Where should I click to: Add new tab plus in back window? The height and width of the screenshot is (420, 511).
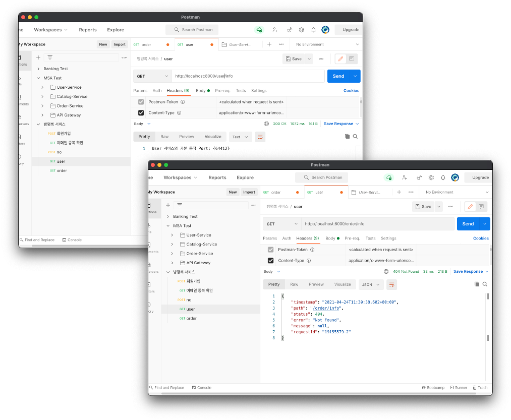click(269, 44)
